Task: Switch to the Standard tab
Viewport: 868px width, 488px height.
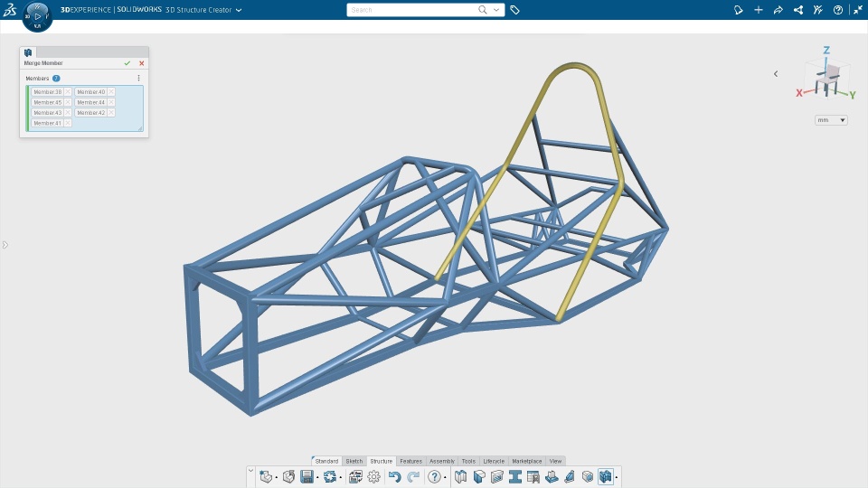Action: [326, 461]
